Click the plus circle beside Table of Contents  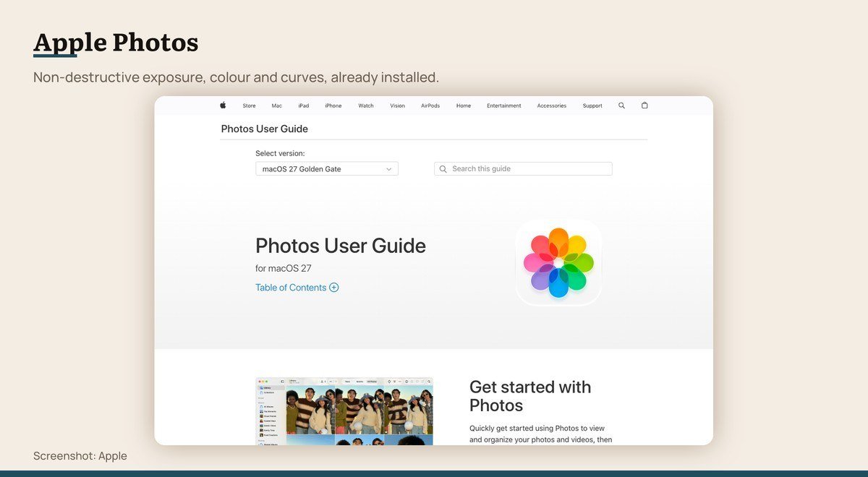(x=334, y=287)
